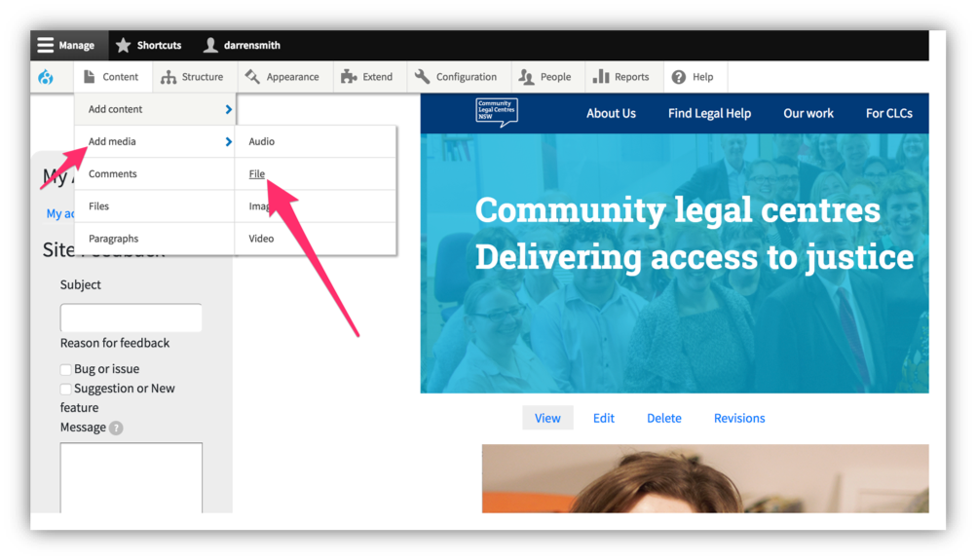The width and height of the screenshot is (976, 560).
Task: Switch to the Delete tab
Action: click(664, 418)
